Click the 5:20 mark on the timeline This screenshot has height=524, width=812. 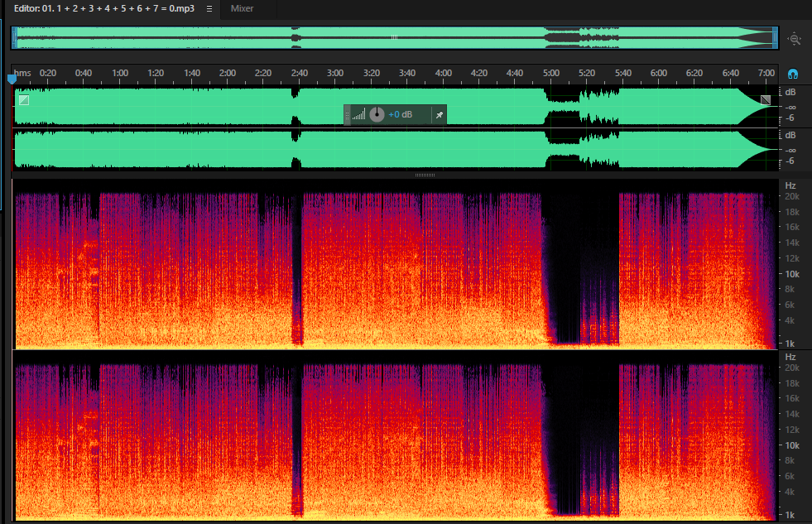(587, 73)
